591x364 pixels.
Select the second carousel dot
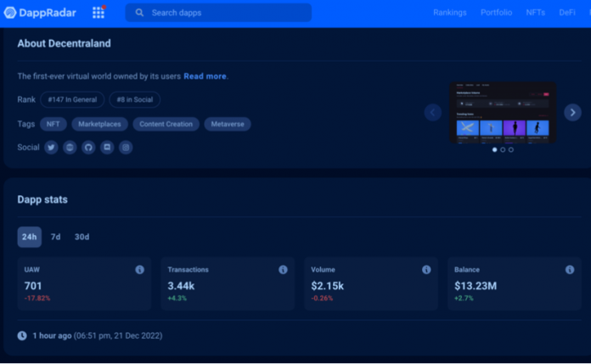[x=503, y=149]
